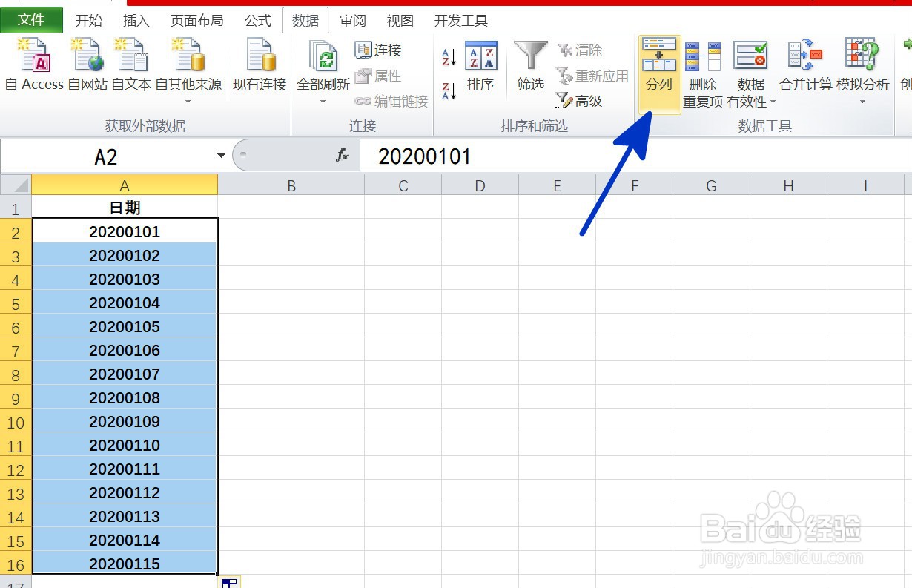Open the File (文件) tab
This screenshot has height=588, width=912.
(x=31, y=20)
